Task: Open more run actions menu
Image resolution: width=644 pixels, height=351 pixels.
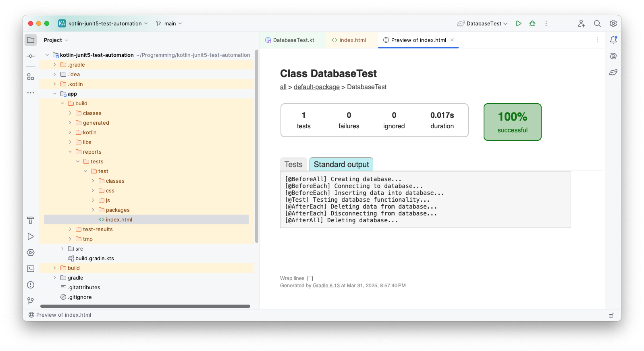Action: tap(546, 23)
